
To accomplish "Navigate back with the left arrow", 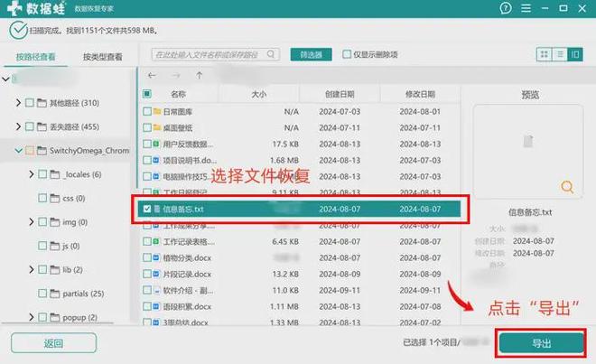I will tap(152, 75).
